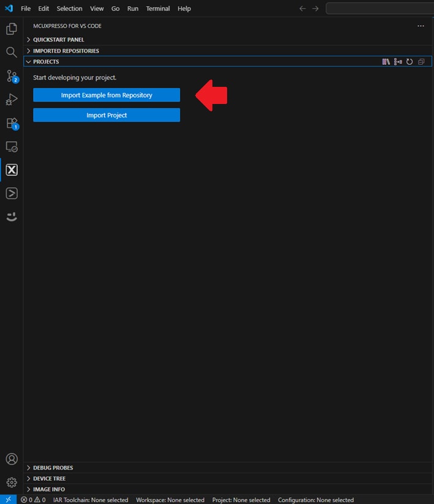Open the Accounts icon

pos(12,459)
